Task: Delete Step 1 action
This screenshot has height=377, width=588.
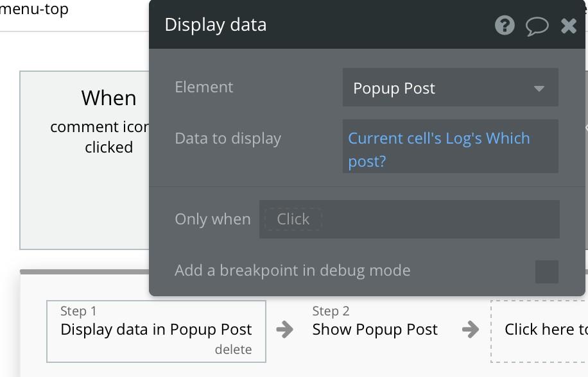Action: pyautogui.click(x=233, y=349)
